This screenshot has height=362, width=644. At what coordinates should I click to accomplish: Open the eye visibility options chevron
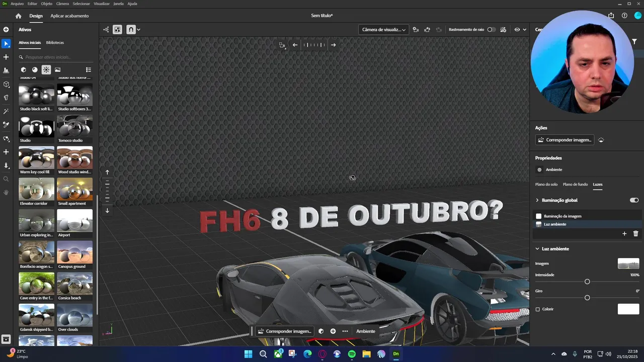[524, 30]
